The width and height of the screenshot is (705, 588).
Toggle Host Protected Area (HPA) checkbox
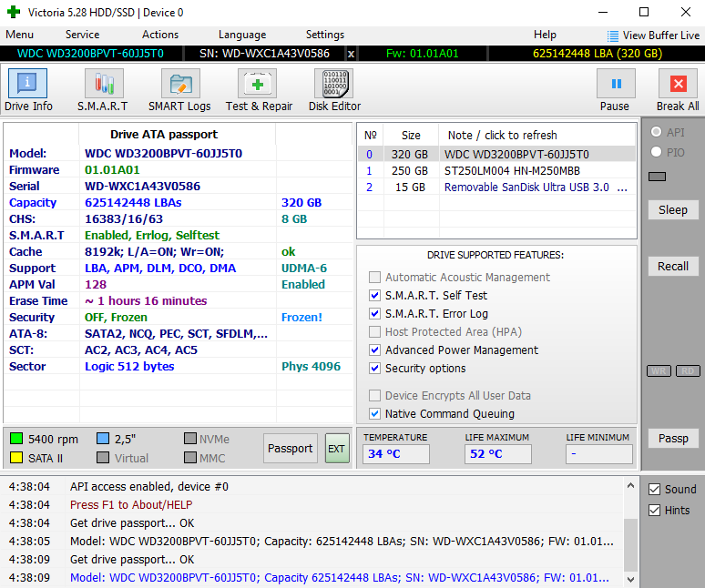click(x=374, y=331)
